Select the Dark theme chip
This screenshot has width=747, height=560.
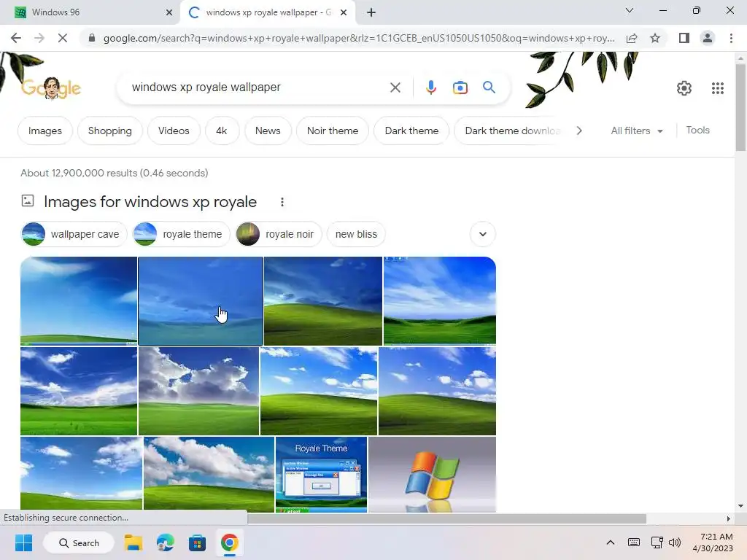(x=411, y=131)
